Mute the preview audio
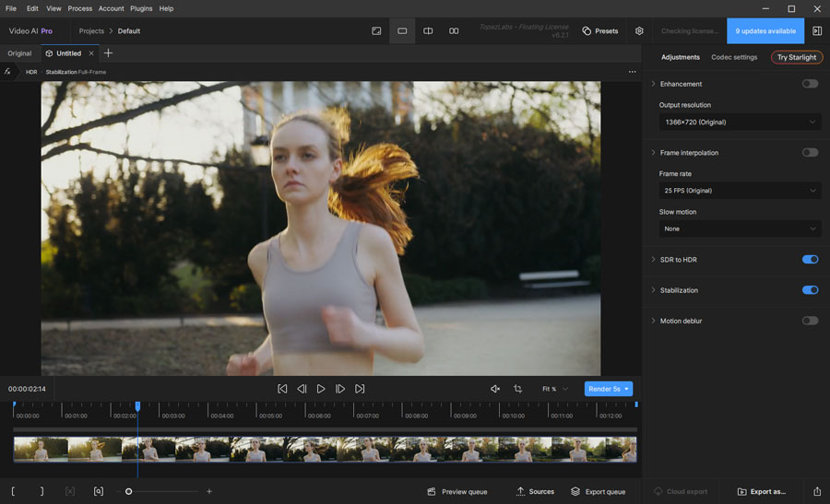This screenshot has width=830, height=504. pos(495,389)
